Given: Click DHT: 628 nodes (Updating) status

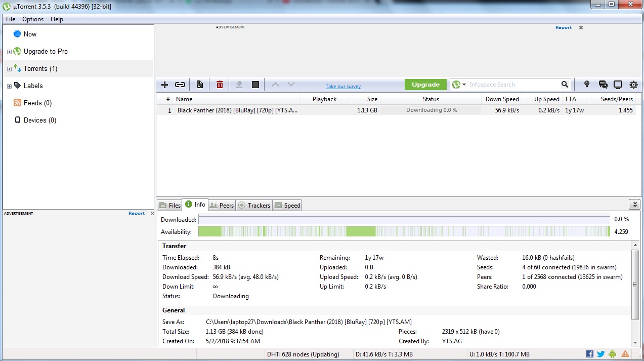Looking at the screenshot, I should point(303,354).
